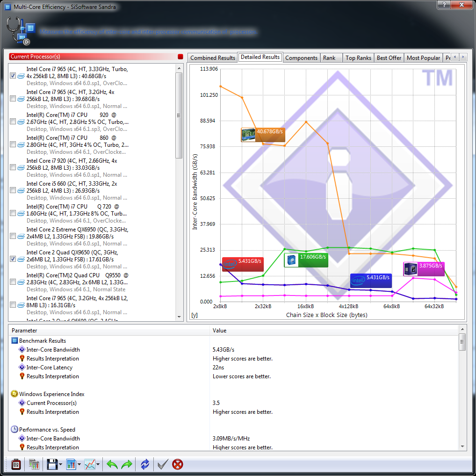This screenshot has width=476, height=476.
Task: Go back with the green left arrow
Action: (112, 464)
